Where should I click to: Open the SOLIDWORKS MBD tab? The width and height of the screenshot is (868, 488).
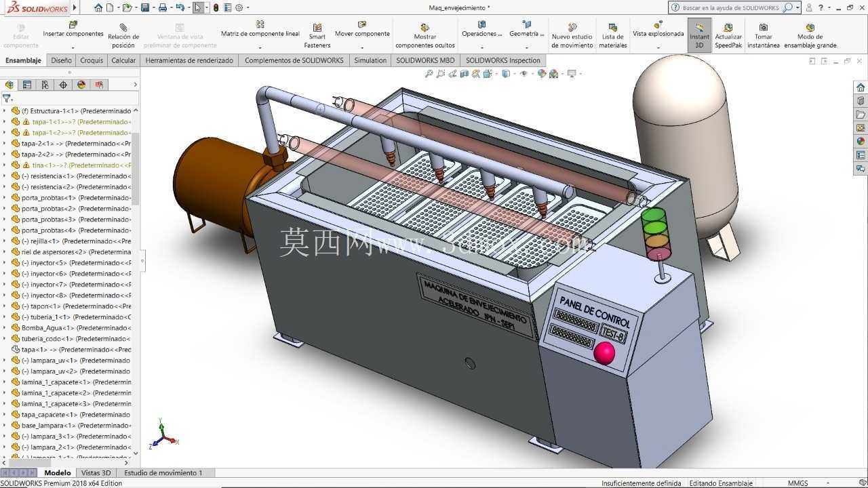(x=426, y=60)
